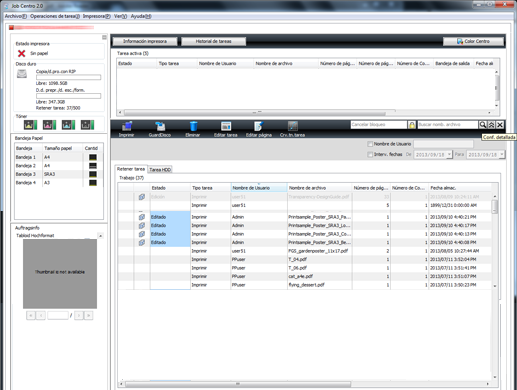This screenshot has height=390, width=517.
Task: Click the Auftragsinfo panel scroll-up arrow
Action: pyautogui.click(x=100, y=236)
